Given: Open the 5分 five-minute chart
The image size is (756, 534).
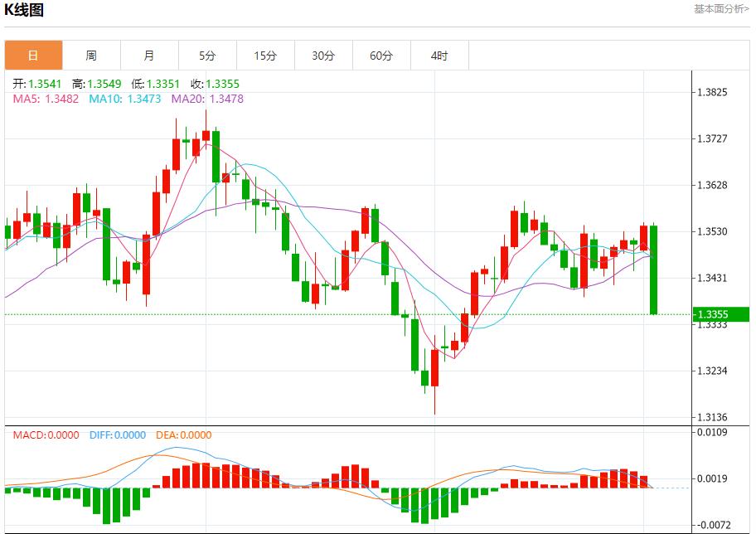Looking at the screenshot, I should click(206, 55).
